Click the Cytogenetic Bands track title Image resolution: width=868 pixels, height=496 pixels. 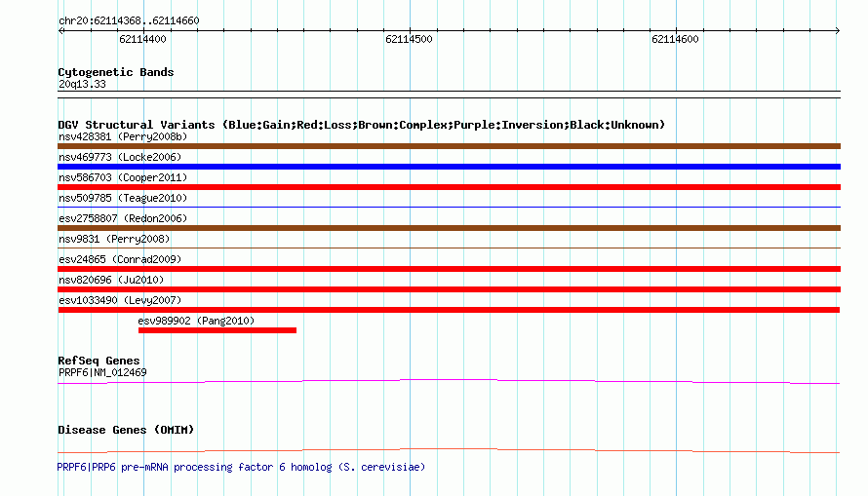(116, 72)
